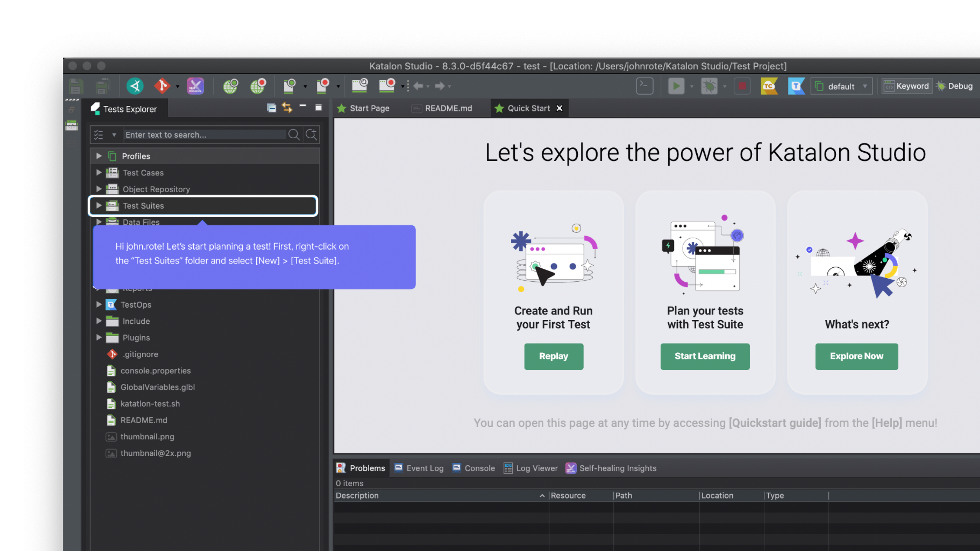
Task: Click the Spy Web globe icon
Action: [x=230, y=86]
